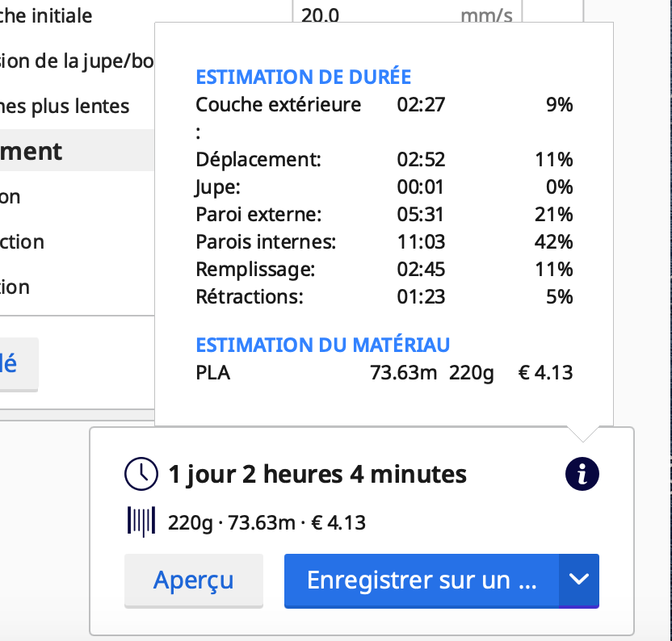Click the ESTIMATION DU MATÉRIAU heading

pyautogui.click(x=323, y=345)
